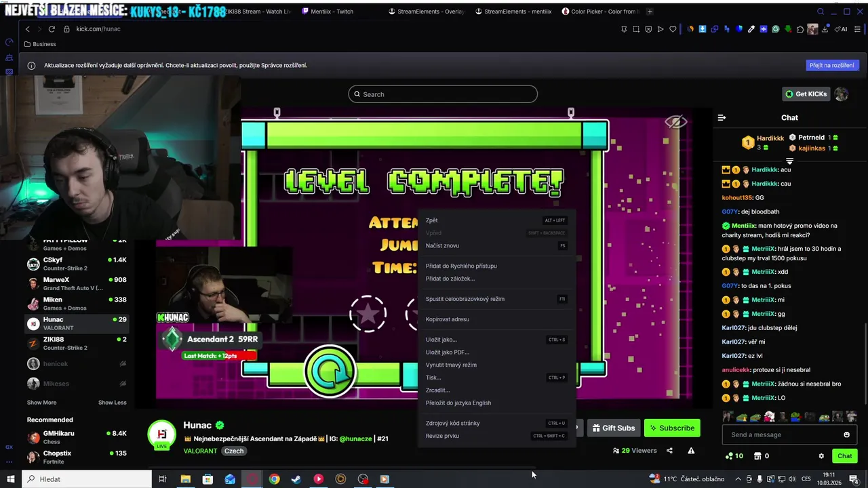Open GMHikaru in Recommended channels
This screenshot has height=488, width=868.
[x=76, y=437]
